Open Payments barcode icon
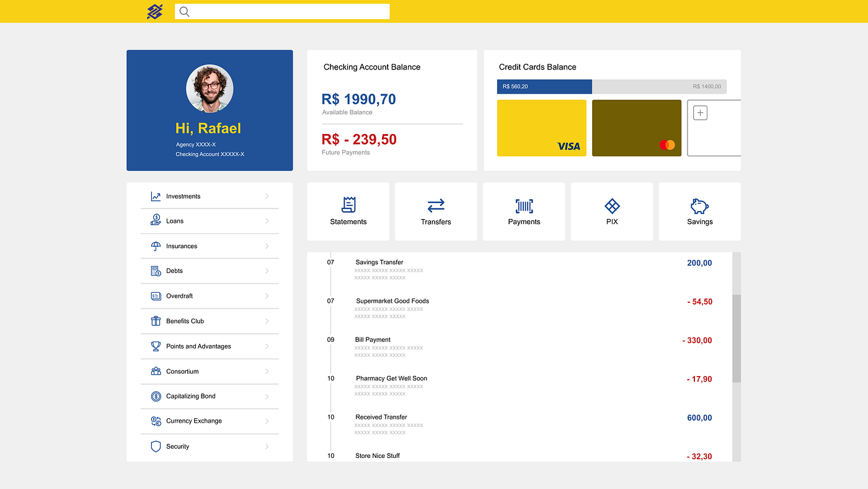 (x=524, y=206)
